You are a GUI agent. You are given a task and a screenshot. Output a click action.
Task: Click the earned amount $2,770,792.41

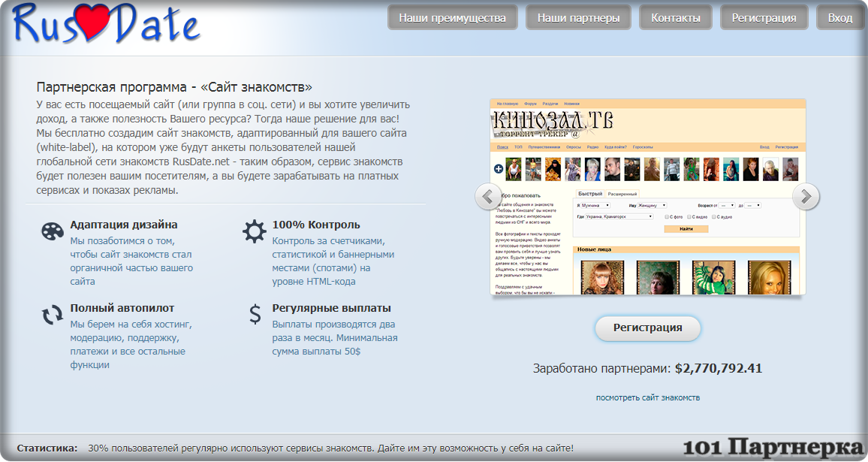(718, 368)
